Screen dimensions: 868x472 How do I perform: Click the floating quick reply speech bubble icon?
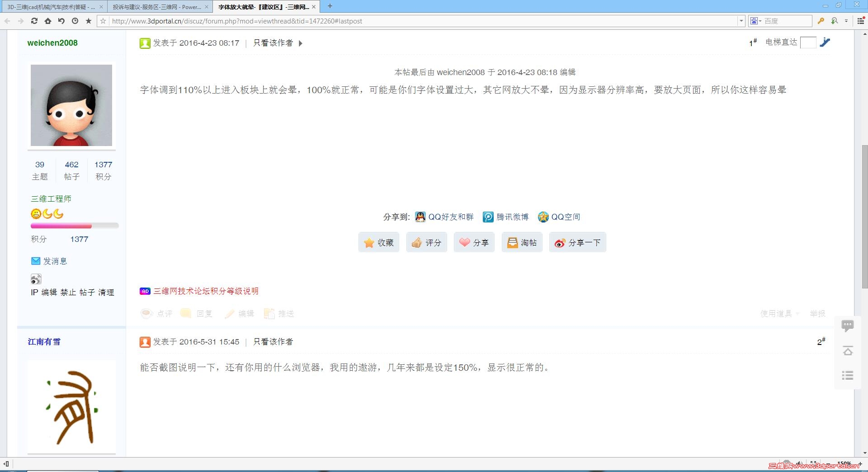point(848,326)
